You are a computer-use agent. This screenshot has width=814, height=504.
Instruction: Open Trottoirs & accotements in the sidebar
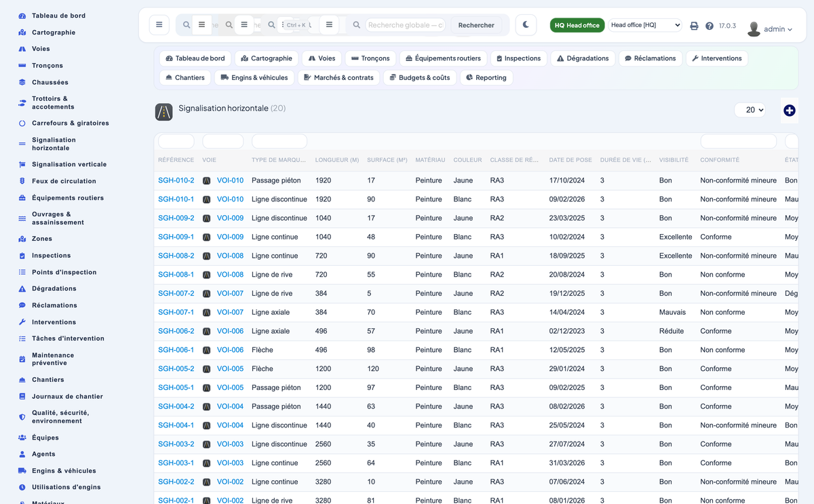(53, 102)
